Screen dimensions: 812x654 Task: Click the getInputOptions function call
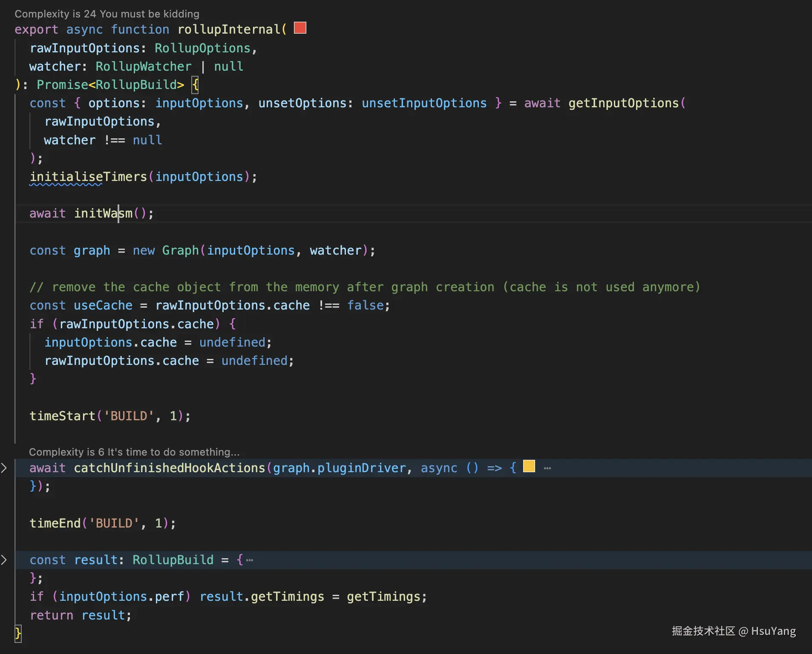624,103
